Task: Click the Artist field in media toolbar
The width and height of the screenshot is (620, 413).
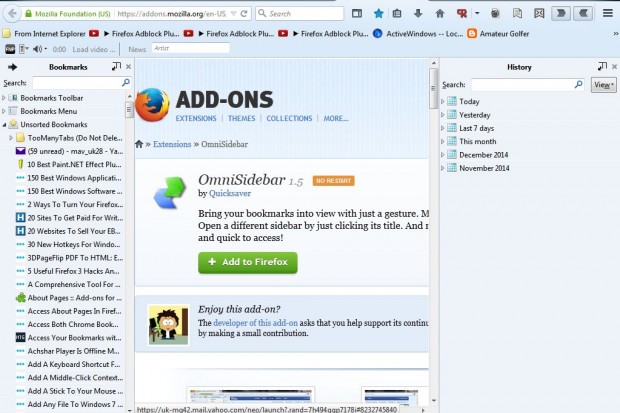Action: click(191, 48)
